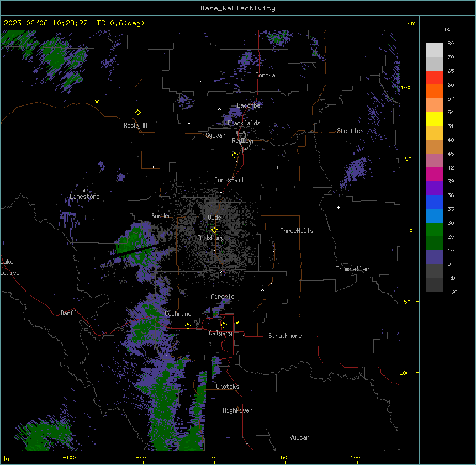The image size is (476, 465).
Task: Select the yellow diamond marker below RedDeer
Action: 235,155
